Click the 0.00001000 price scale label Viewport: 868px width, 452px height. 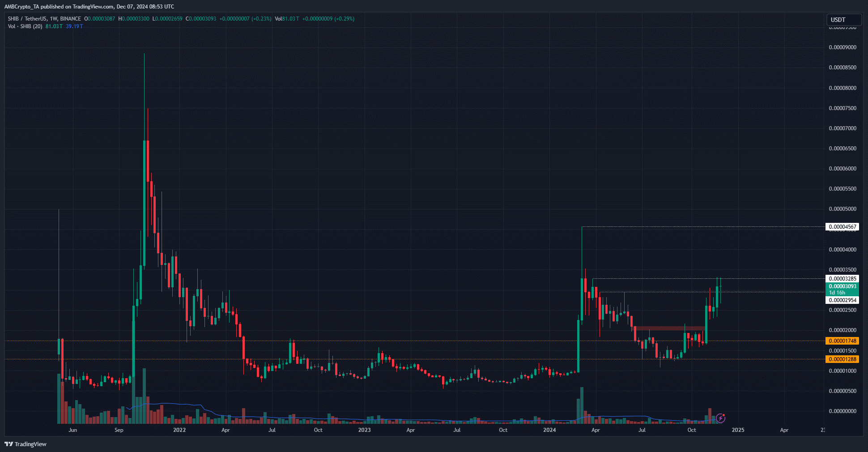pyautogui.click(x=842, y=371)
